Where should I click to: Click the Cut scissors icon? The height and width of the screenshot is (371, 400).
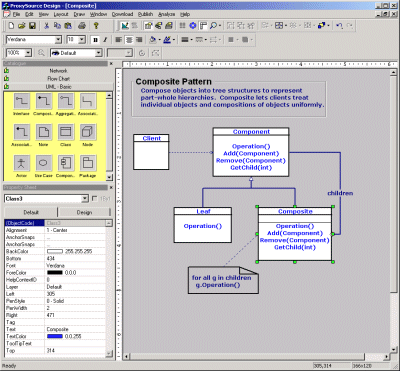[x=47, y=26]
